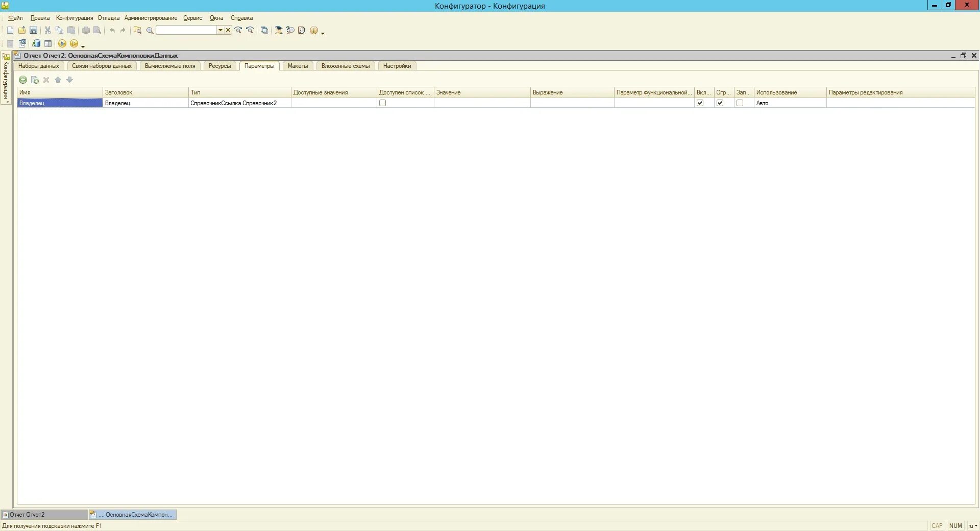
Task: Open the Правка menu
Action: (x=40, y=18)
